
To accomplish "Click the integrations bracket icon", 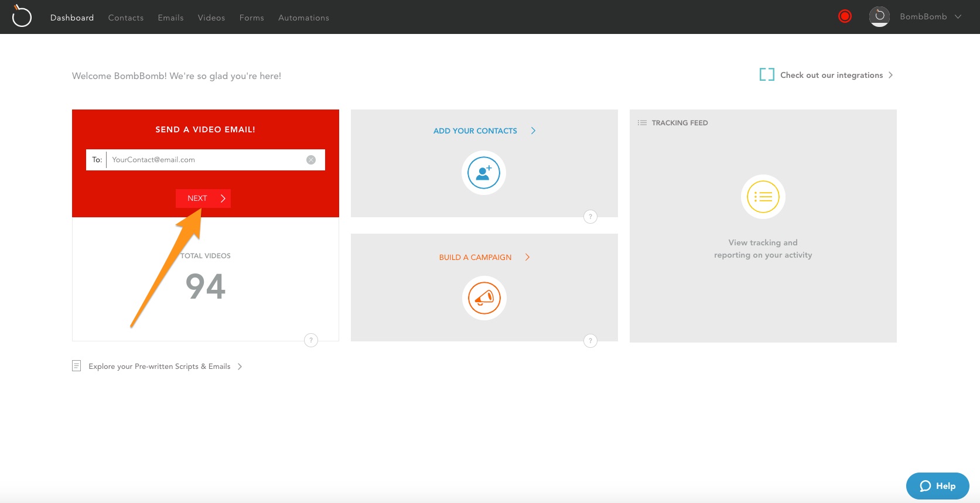I will pyautogui.click(x=767, y=74).
